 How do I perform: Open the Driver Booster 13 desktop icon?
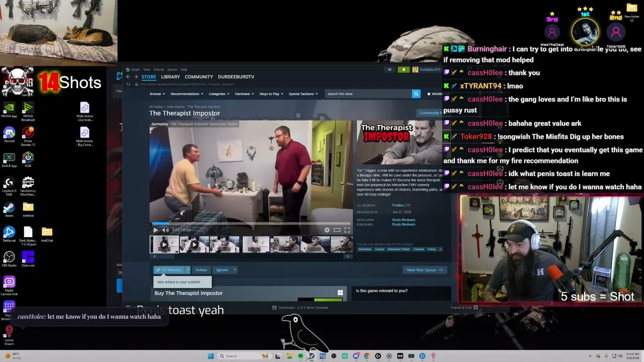click(28, 136)
